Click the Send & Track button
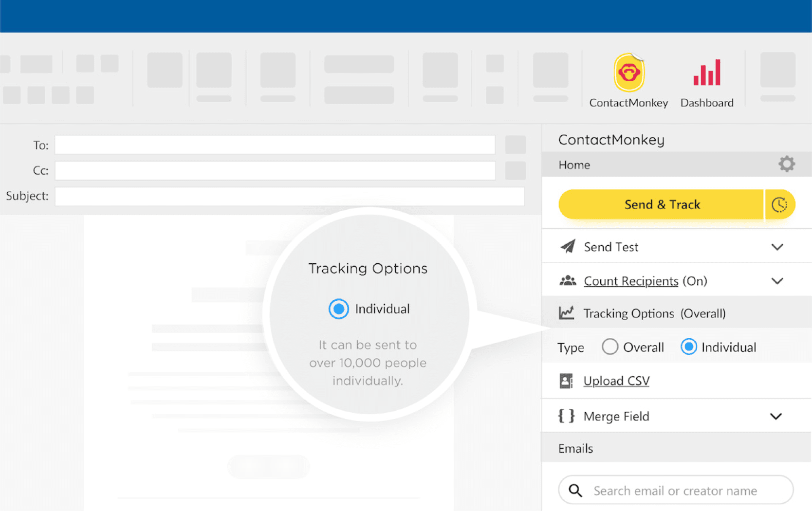The height and width of the screenshot is (511, 812). pyautogui.click(x=661, y=204)
